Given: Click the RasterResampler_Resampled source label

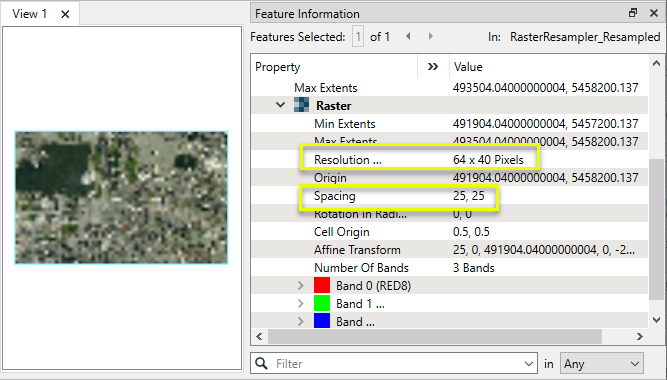Looking at the screenshot, I should (x=585, y=37).
